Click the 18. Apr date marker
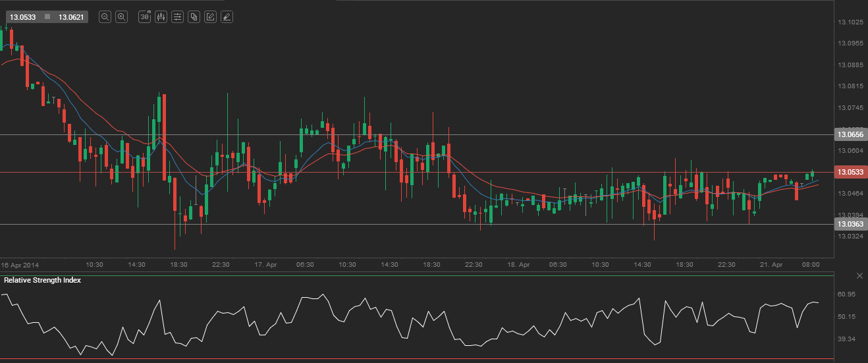868x363 pixels. click(x=518, y=264)
